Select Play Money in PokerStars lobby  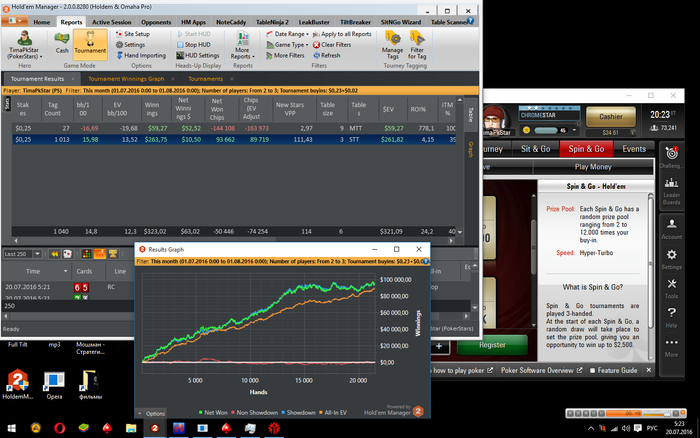(593, 167)
